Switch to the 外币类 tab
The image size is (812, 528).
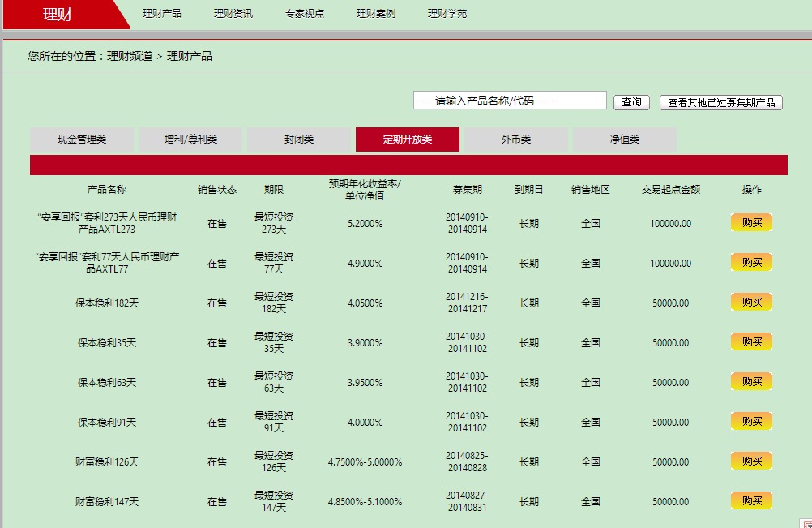515,140
